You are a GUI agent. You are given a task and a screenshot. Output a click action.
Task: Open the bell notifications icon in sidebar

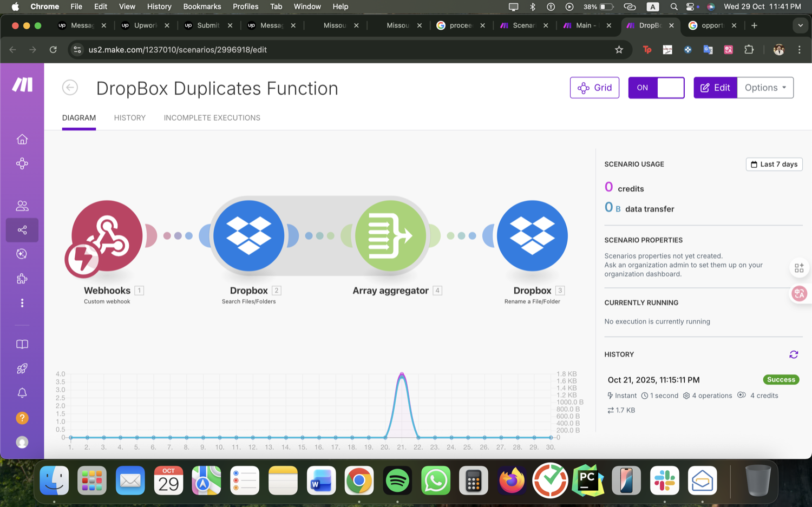(22, 393)
